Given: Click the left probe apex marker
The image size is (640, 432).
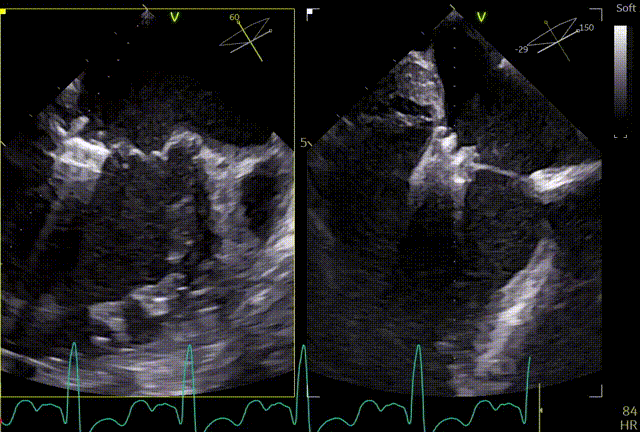Looking at the screenshot, I should (x=148, y=14).
